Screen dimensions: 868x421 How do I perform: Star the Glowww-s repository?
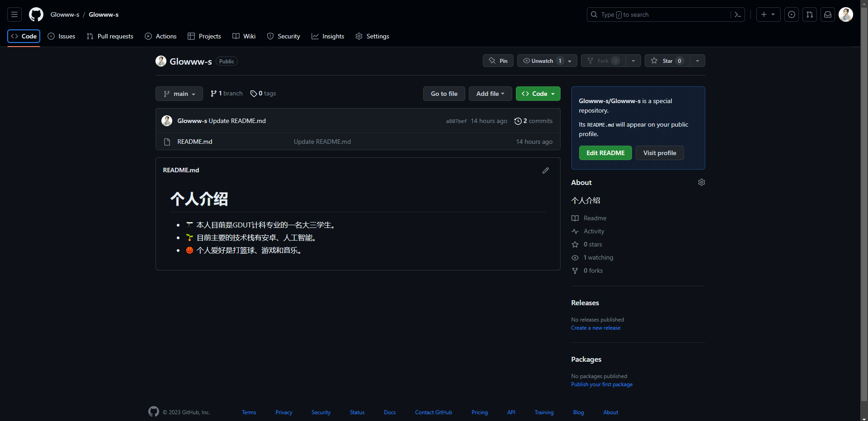tap(667, 61)
